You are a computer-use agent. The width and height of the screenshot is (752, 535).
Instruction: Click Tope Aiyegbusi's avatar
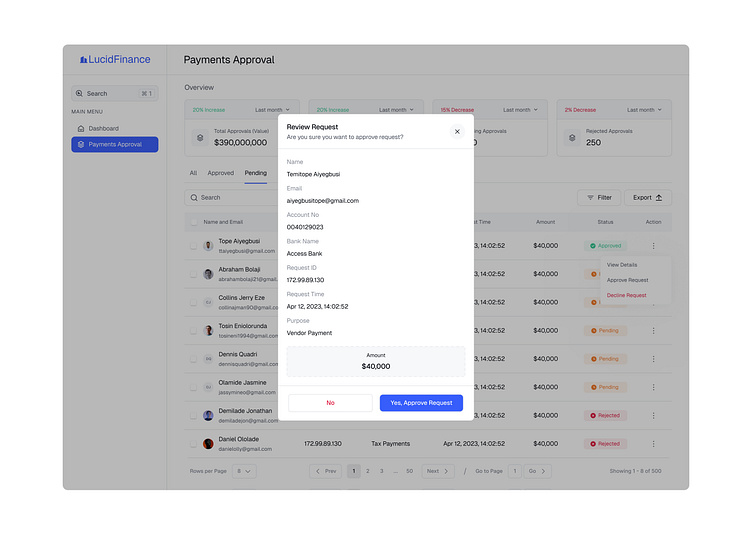(x=208, y=245)
